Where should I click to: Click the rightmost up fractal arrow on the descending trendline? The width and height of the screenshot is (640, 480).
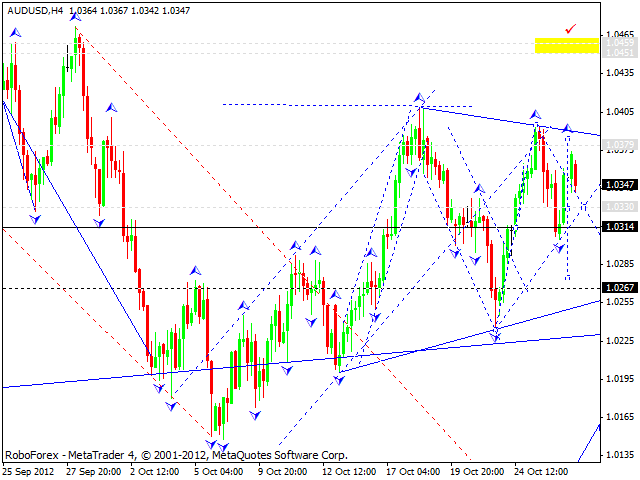tap(568, 128)
